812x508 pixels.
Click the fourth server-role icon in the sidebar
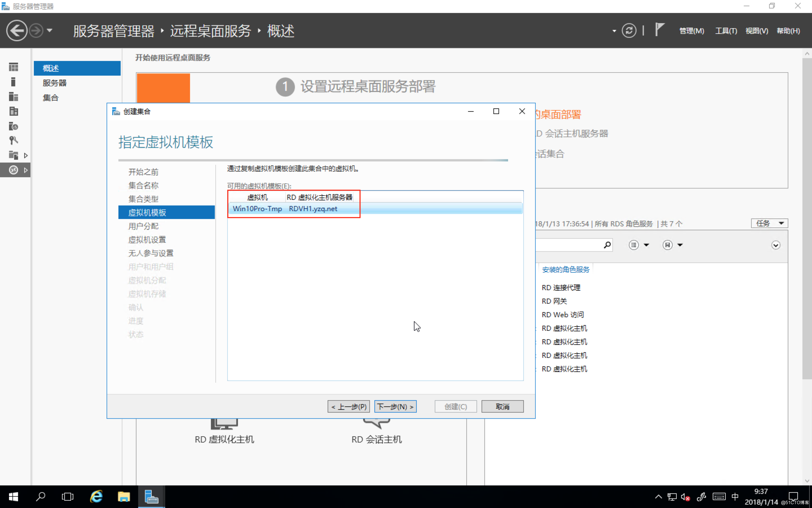14,111
